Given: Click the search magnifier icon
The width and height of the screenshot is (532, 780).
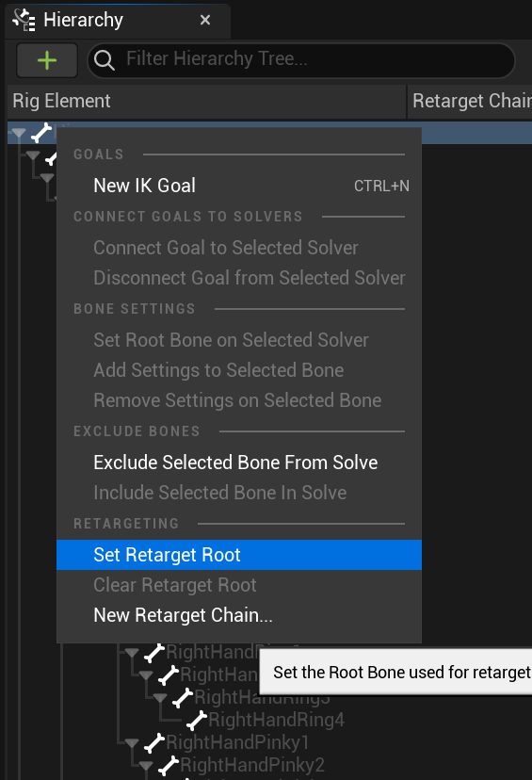Looking at the screenshot, I should click(x=104, y=60).
